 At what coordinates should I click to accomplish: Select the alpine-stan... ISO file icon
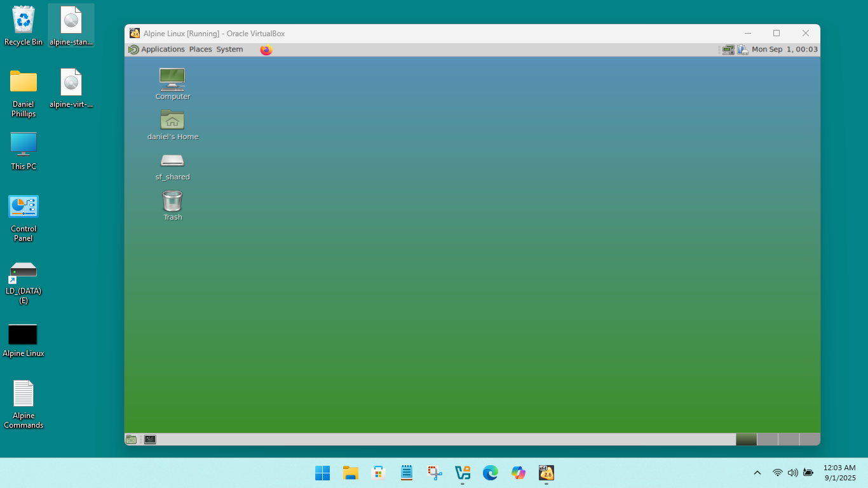pos(71,26)
